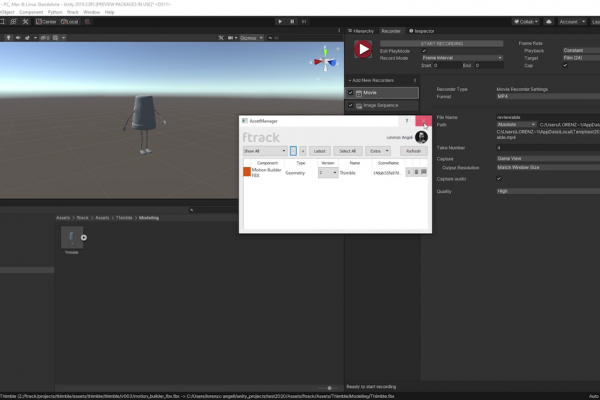Click the Refresh button in AssetManager
This screenshot has width=600, height=400.
[414, 151]
